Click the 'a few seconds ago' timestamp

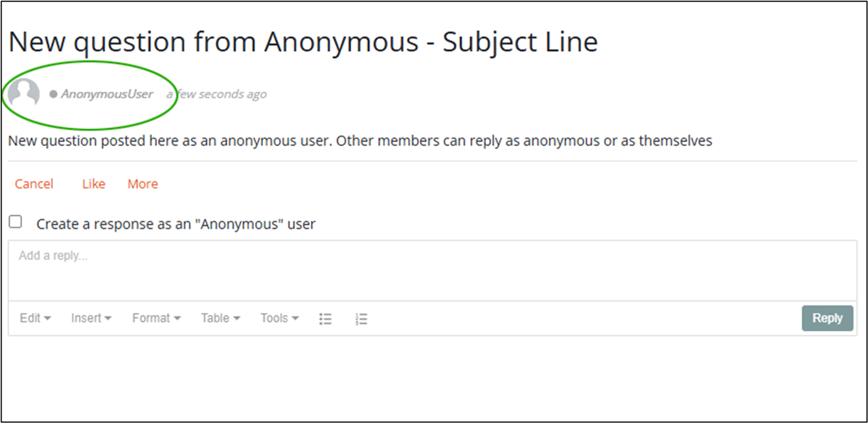pos(217,95)
